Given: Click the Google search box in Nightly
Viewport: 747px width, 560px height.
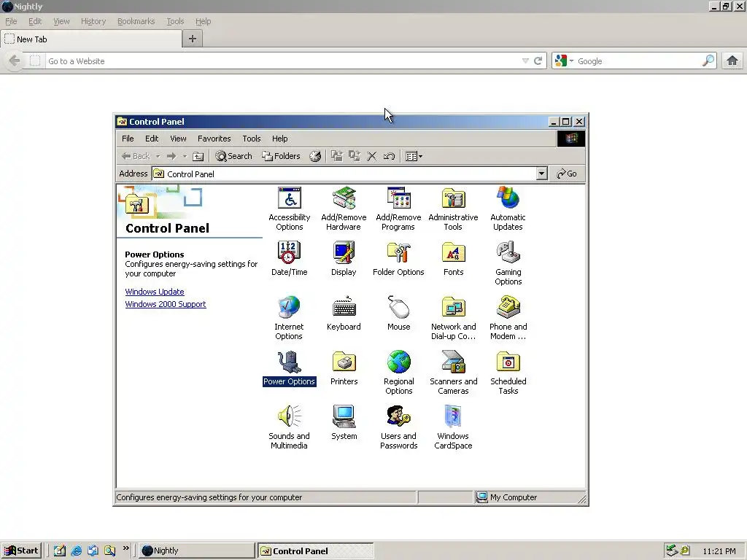Looking at the screenshot, I should pyautogui.click(x=638, y=61).
